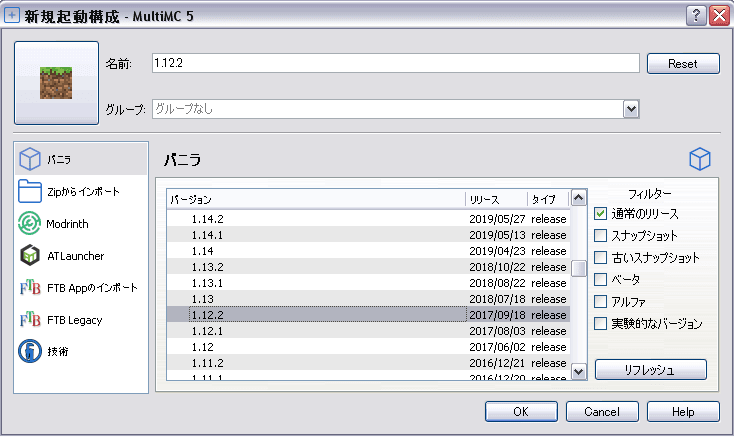The width and height of the screenshot is (734, 437).
Task: Confirm with the OK button
Action: coord(521,412)
